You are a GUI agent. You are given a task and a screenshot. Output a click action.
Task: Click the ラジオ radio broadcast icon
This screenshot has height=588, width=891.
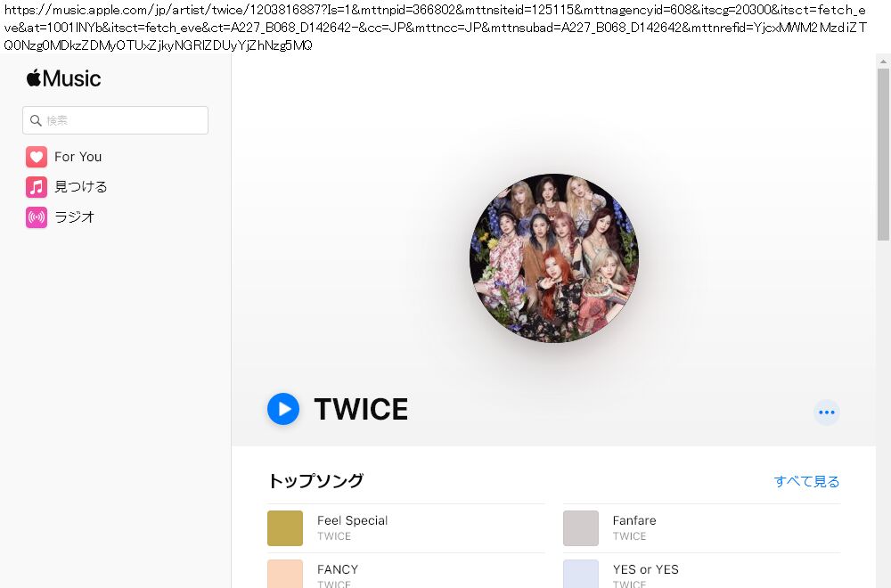[37, 217]
